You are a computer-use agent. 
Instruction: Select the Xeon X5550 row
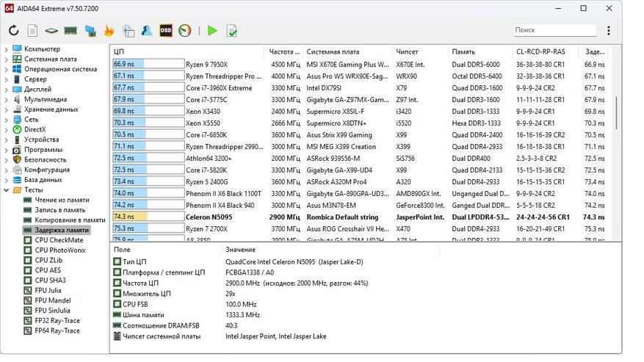pyautogui.click(x=360, y=123)
